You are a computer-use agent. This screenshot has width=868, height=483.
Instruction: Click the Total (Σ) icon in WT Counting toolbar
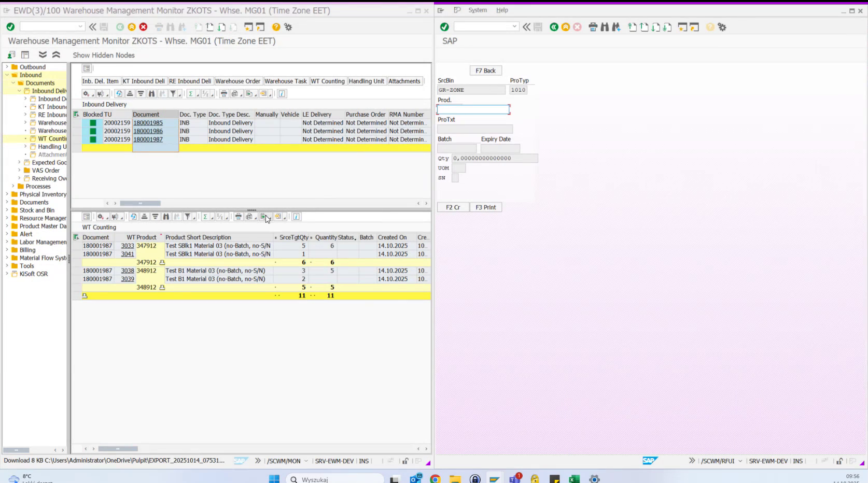tap(205, 217)
